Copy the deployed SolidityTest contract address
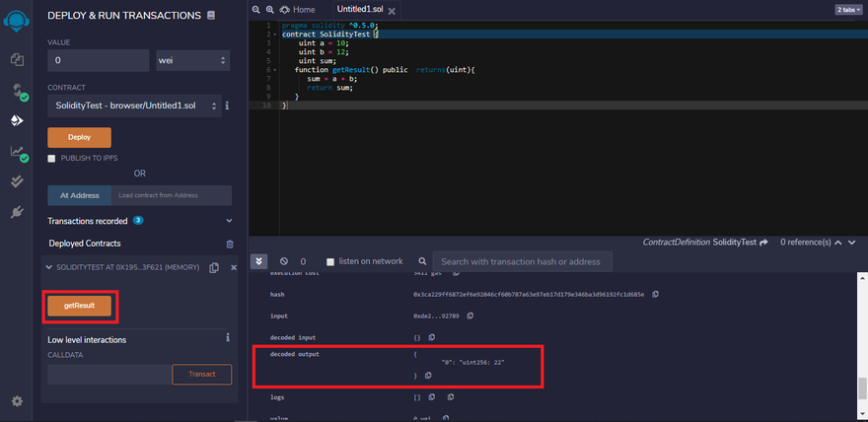 [214, 268]
